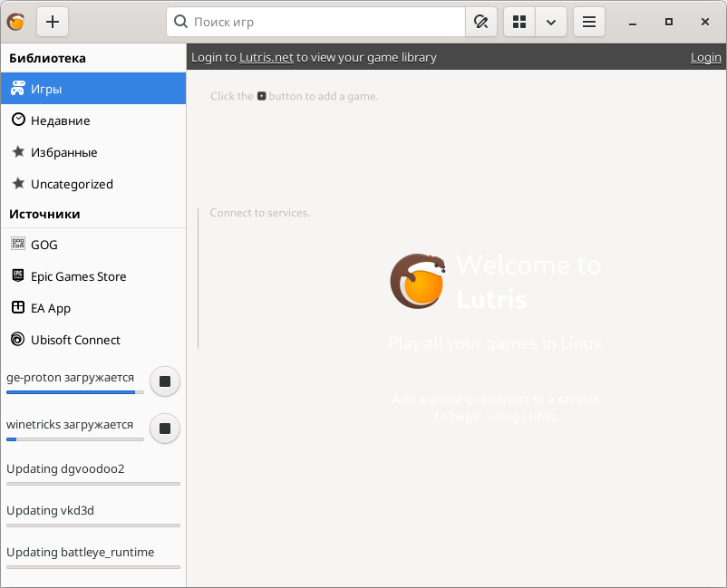Click the large Lutris otter logo
727x588 pixels.
pyautogui.click(x=418, y=281)
